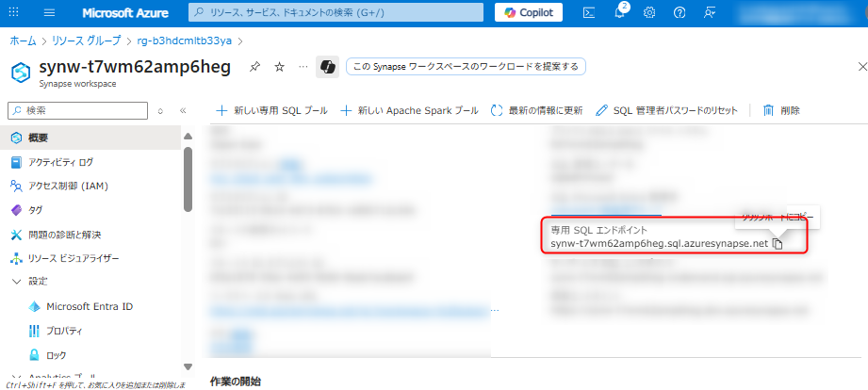Click the Synapse workload suggestion button
868x390 pixels.
click(466, 67)
